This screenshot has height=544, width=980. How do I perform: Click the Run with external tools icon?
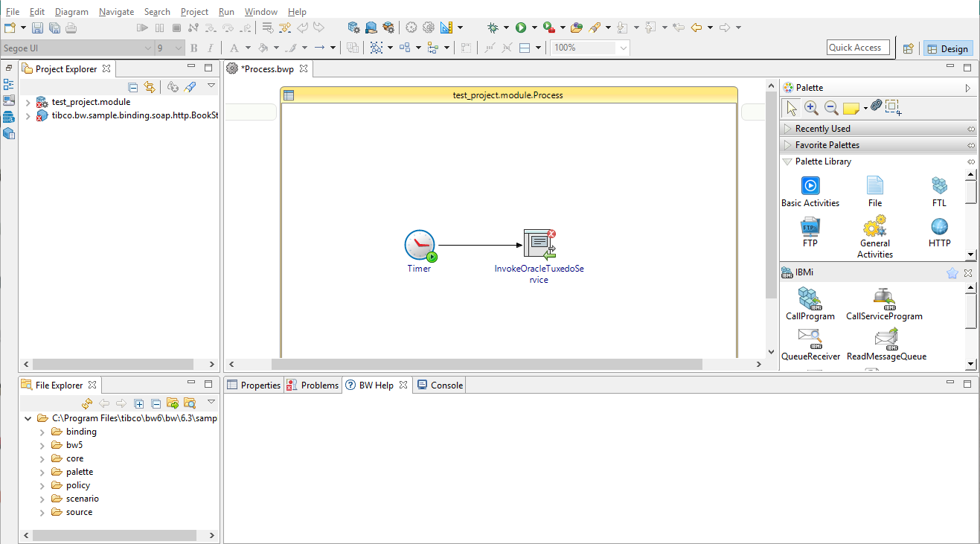coord(548,28)
